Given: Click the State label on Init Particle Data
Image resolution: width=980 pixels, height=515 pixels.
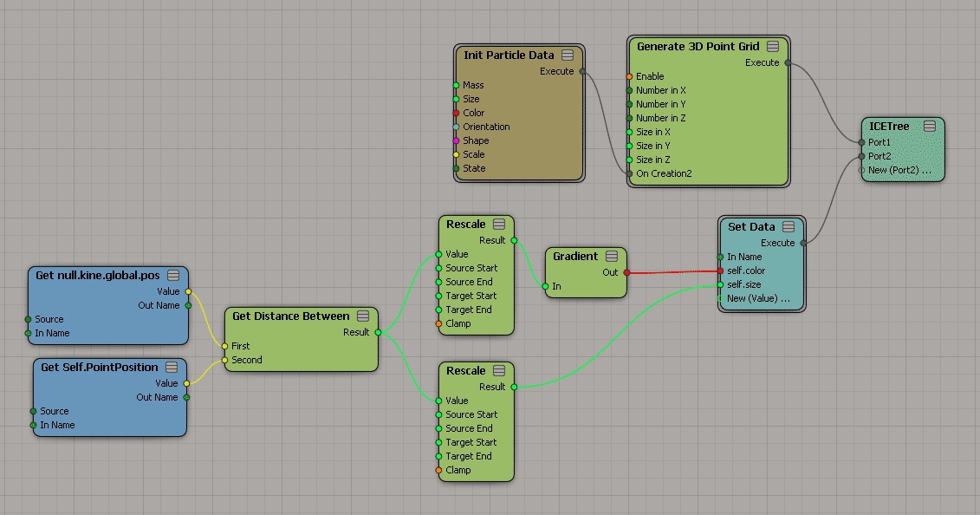Looking at the screenshot, I should pos(474,168).
